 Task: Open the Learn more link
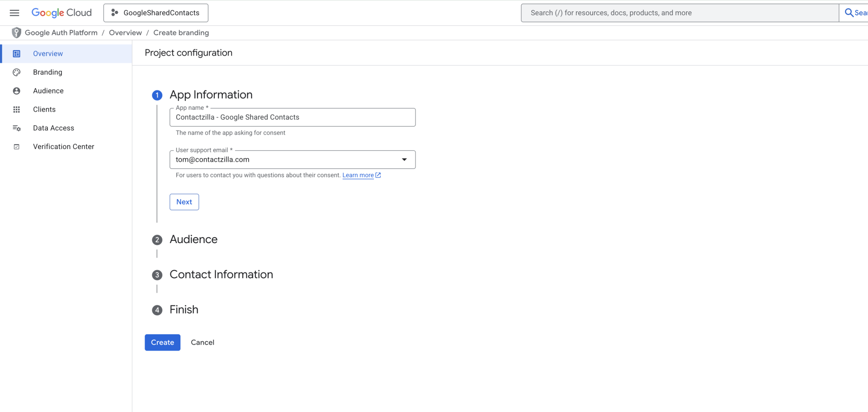(x=358, y=175)
